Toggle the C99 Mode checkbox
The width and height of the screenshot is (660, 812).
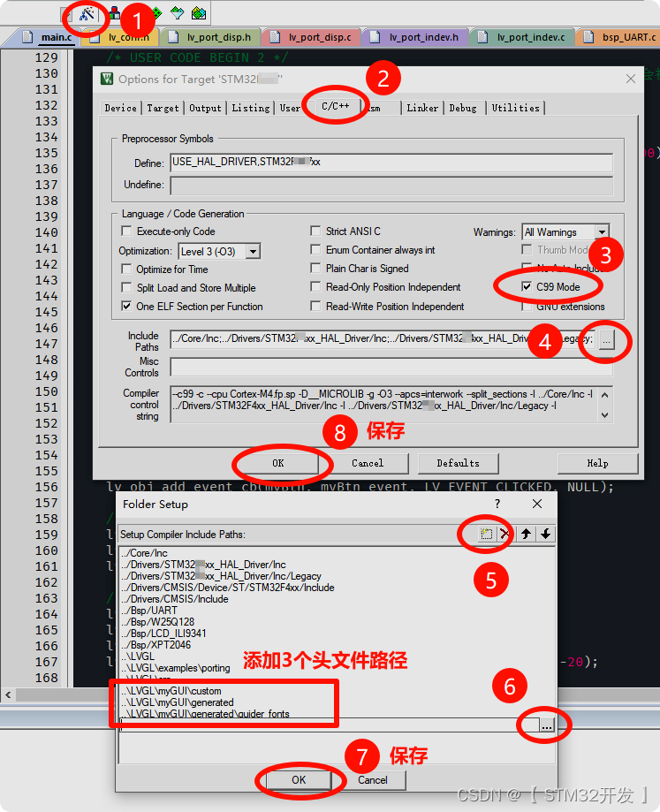527,286
